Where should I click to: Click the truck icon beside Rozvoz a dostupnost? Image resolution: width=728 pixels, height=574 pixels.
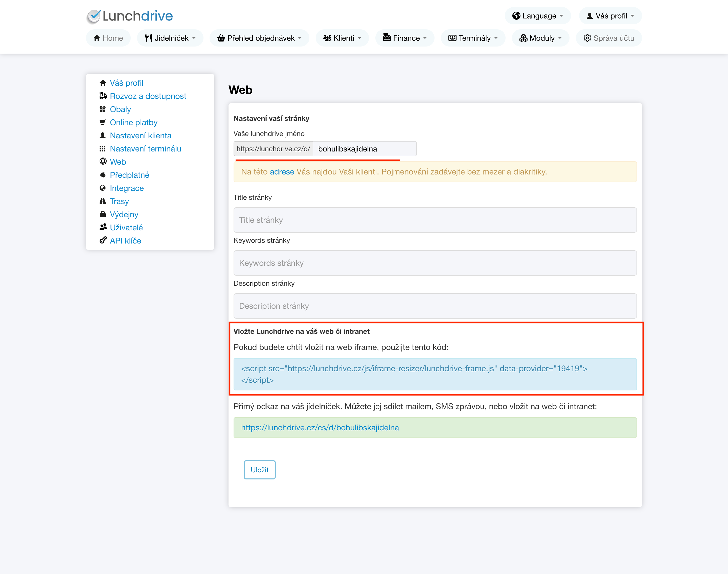point(103,96)
